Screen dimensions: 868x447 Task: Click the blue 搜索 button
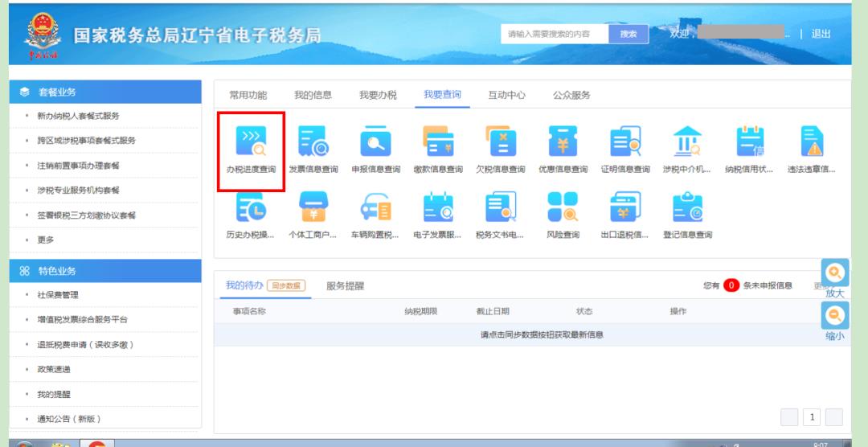click(x=628, y=34)
